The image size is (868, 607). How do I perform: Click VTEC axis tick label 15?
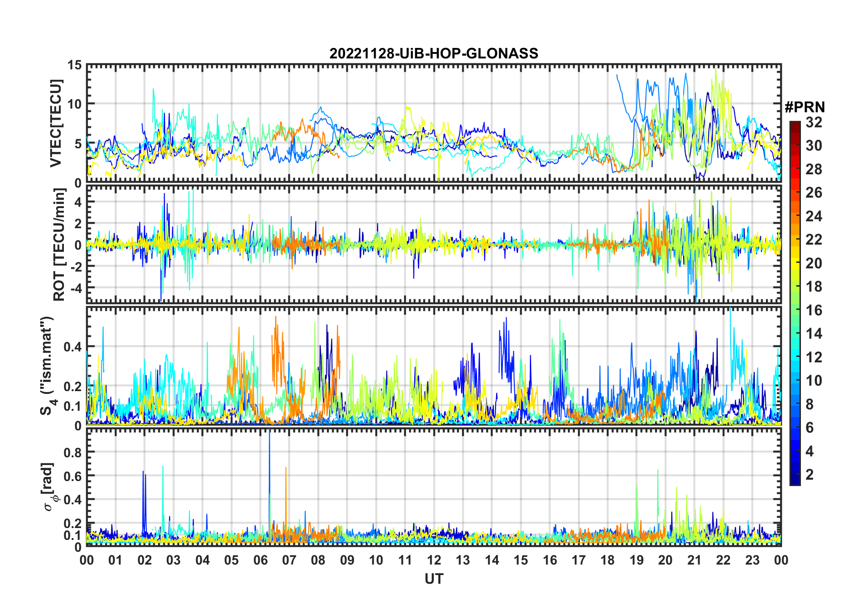point(74,65)
